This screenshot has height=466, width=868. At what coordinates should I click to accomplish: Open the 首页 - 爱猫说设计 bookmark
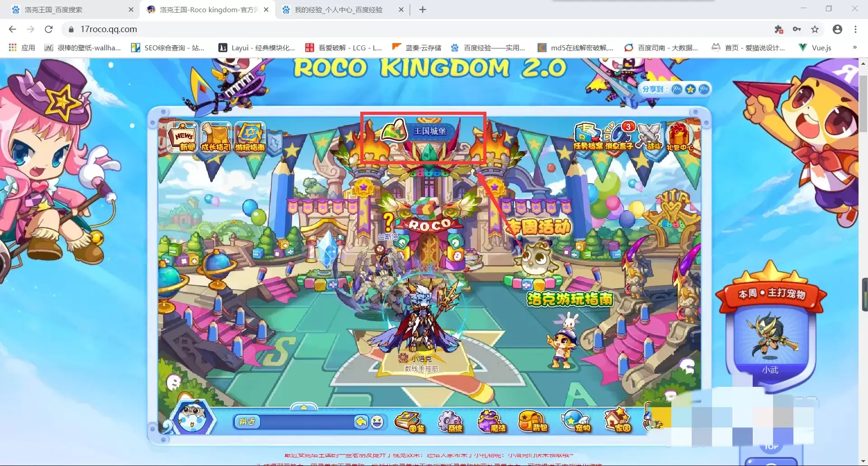pyautogui.click(x=748, y=48)
